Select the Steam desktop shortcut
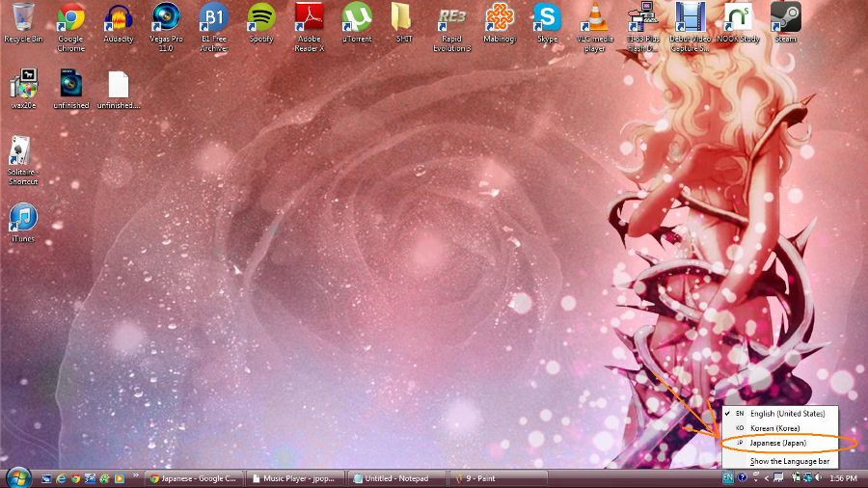This screenshot has height=488, width=868. (785, 18)
